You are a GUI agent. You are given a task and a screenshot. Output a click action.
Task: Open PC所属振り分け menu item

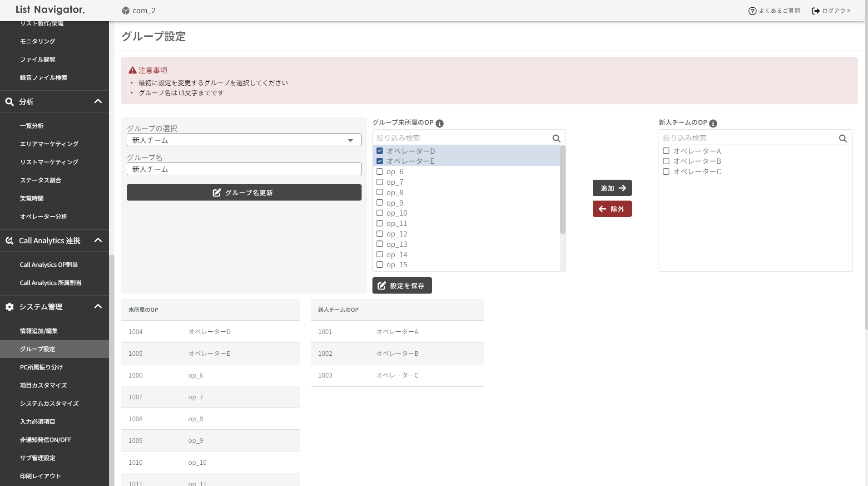pos(41,367)
